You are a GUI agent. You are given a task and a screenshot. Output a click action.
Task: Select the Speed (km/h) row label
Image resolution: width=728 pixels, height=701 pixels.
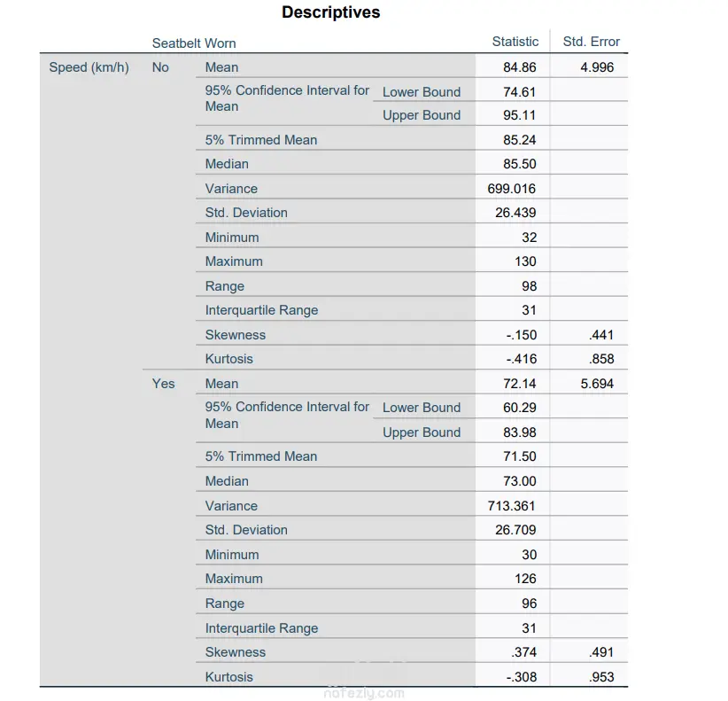89,67
